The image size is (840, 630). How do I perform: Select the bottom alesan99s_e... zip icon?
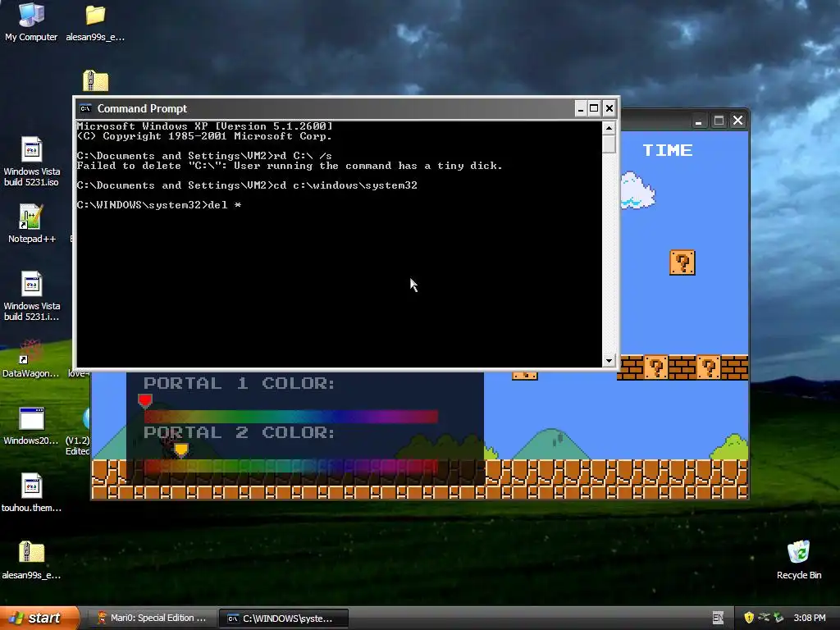tap(31, 560)
